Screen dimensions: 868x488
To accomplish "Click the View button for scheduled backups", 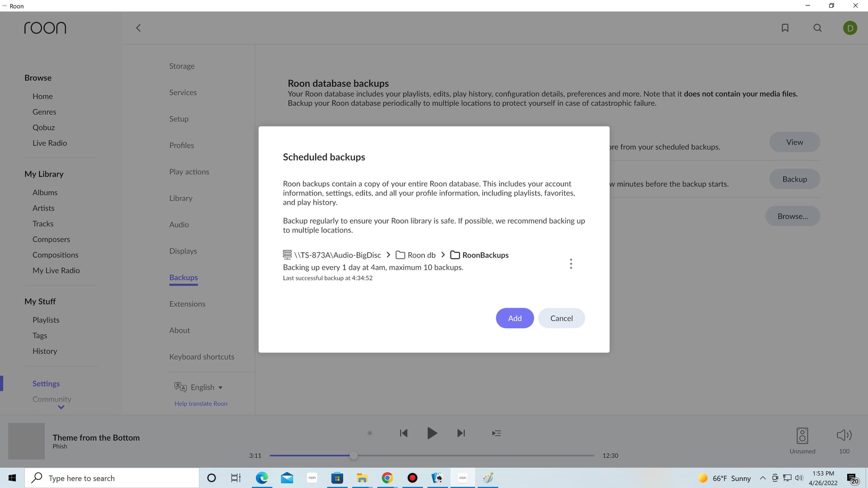I will click(794, 142).
